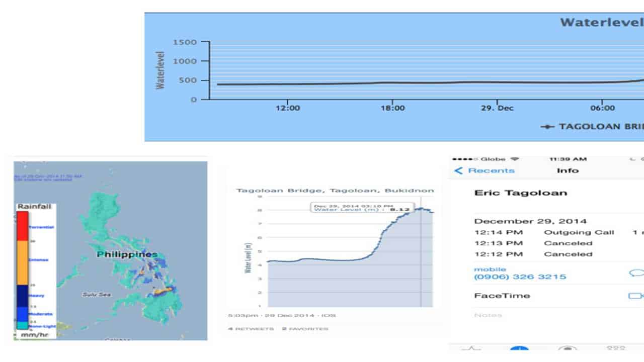The image size is (644, 362).
Task: Open the Keypad tab icon
Action: tap(615, 348)
